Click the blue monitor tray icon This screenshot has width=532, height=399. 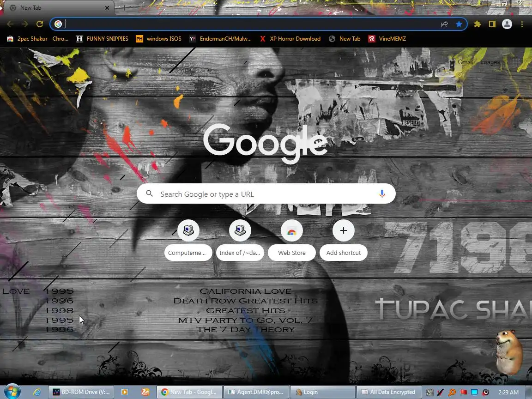coord(474,392)
